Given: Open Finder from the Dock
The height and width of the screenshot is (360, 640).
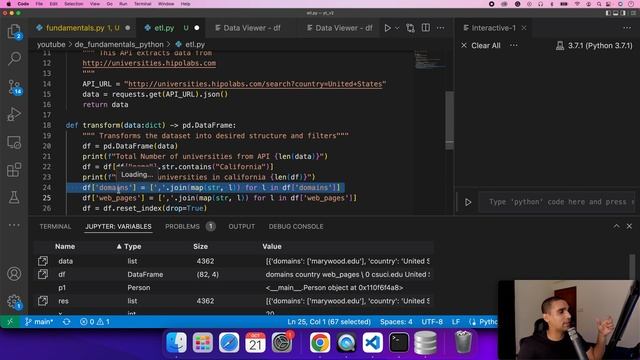Looking at the screenshot, I should (176, 342).
